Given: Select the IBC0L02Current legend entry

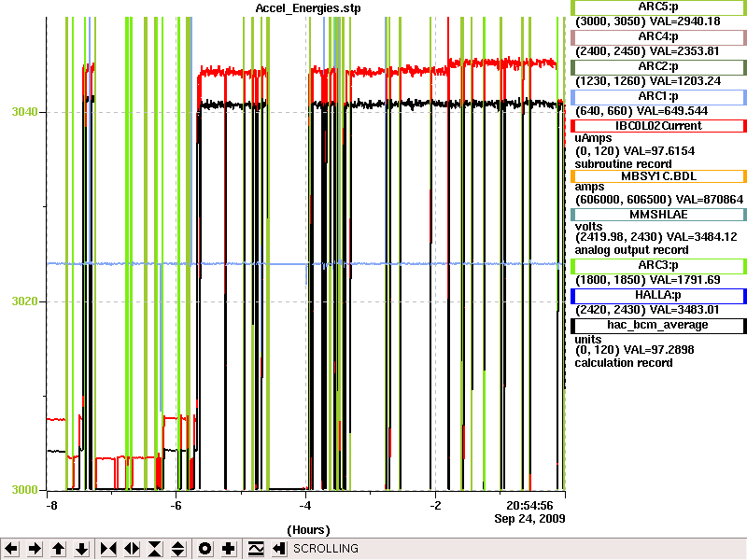Looking at the screenshot, I should [658, 126].
